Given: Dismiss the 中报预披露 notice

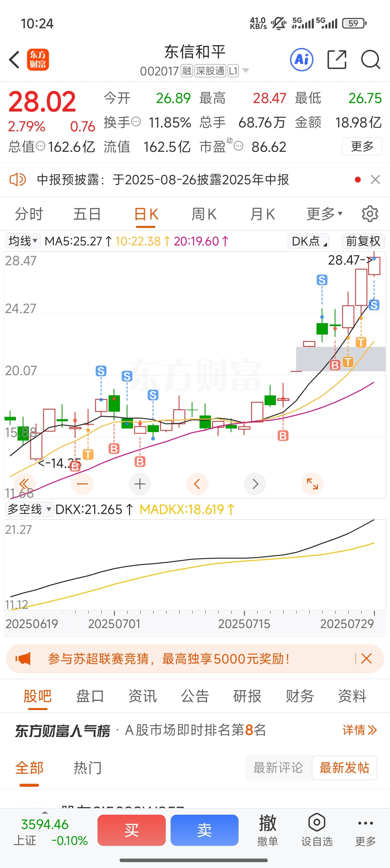Looking at the screenshot, I should tap(375, 179).
